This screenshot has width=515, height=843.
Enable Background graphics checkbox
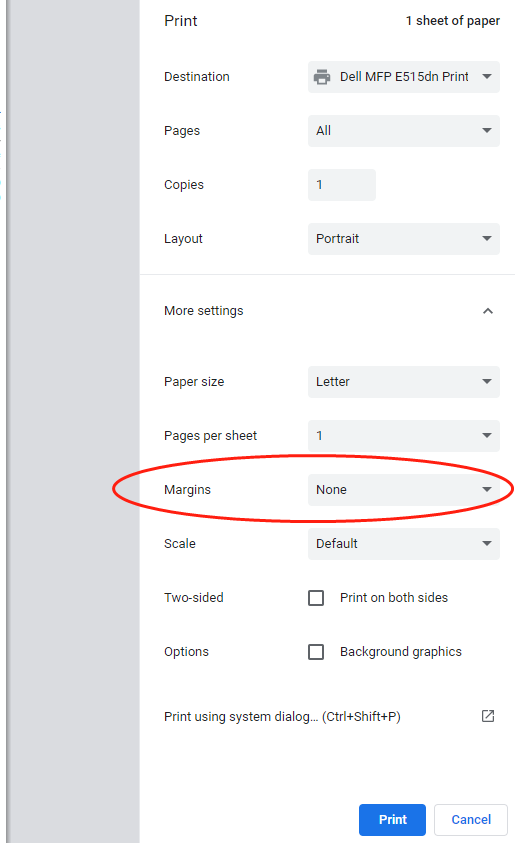[x=316, y=652]
